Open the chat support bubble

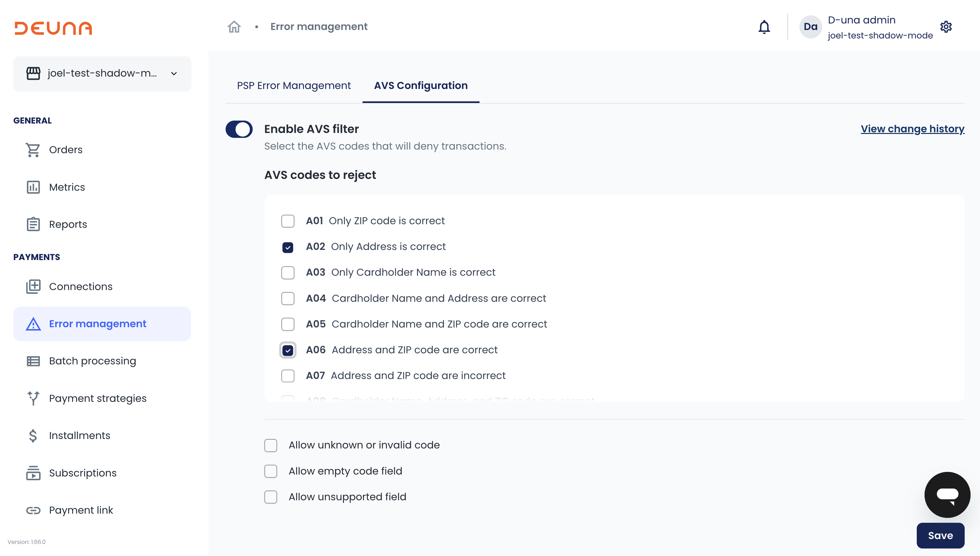947,494
